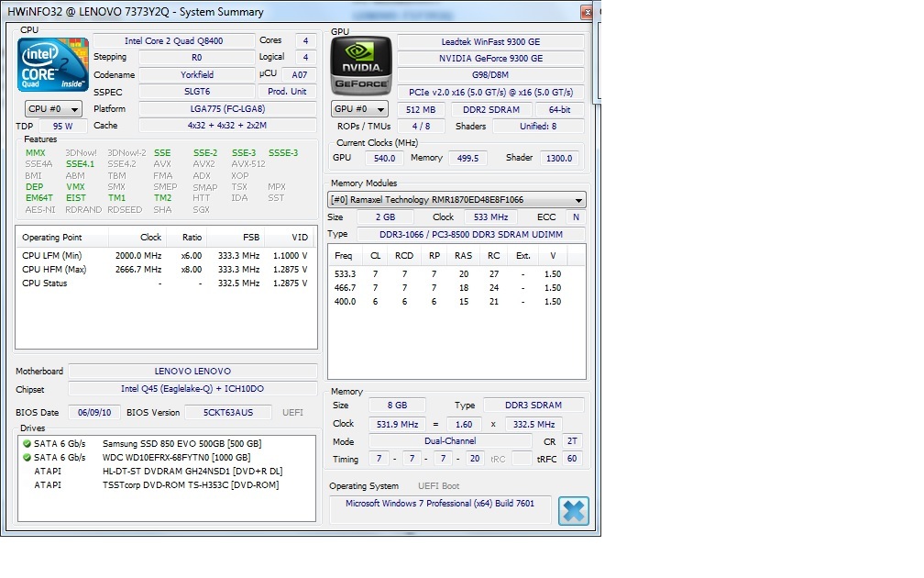
Task: Select the HL-DT-ST DVDRAM GH24NSD1 entry
Action: click(167, 472)
